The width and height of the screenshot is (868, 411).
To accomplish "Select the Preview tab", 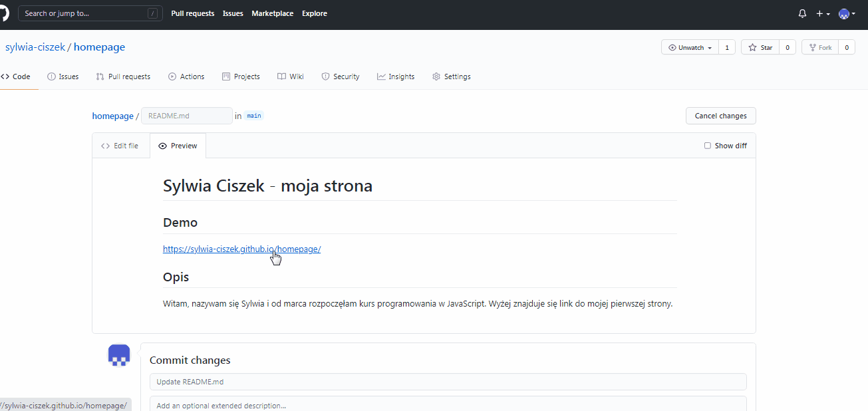I will point(178,146).
